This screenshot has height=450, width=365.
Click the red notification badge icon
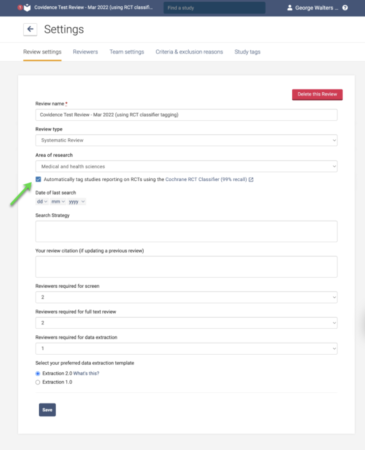pyautogui.click(x=20, y=7)
